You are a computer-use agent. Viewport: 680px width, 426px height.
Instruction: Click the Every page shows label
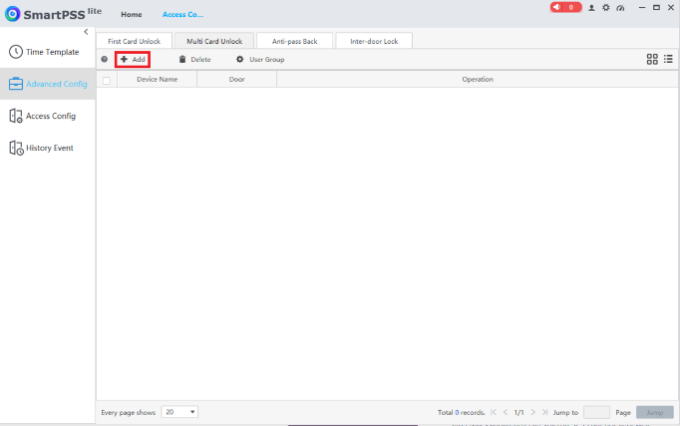(128, 413)
